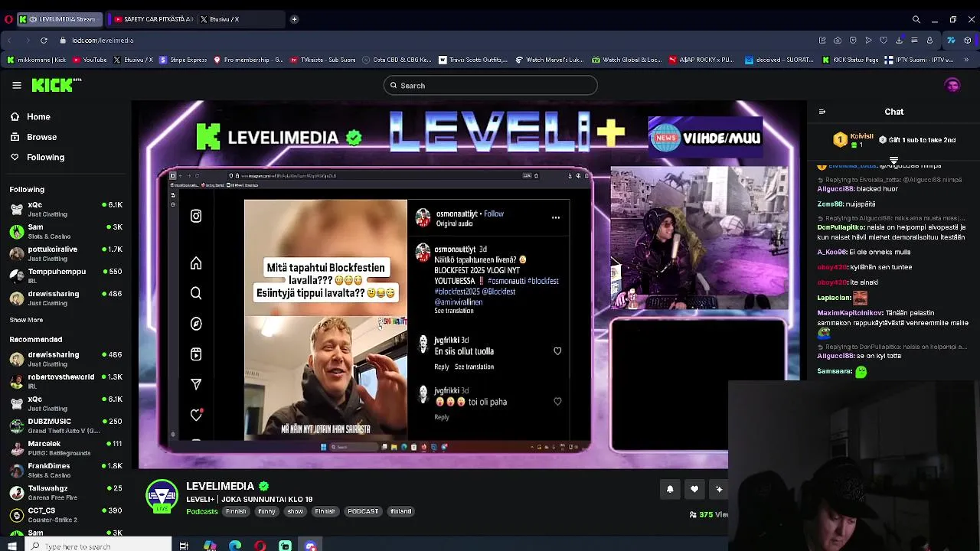The height and width of the screenshot is (551, 980).
Task: Open xQc channel in Following list
Action: click(65, 210)
